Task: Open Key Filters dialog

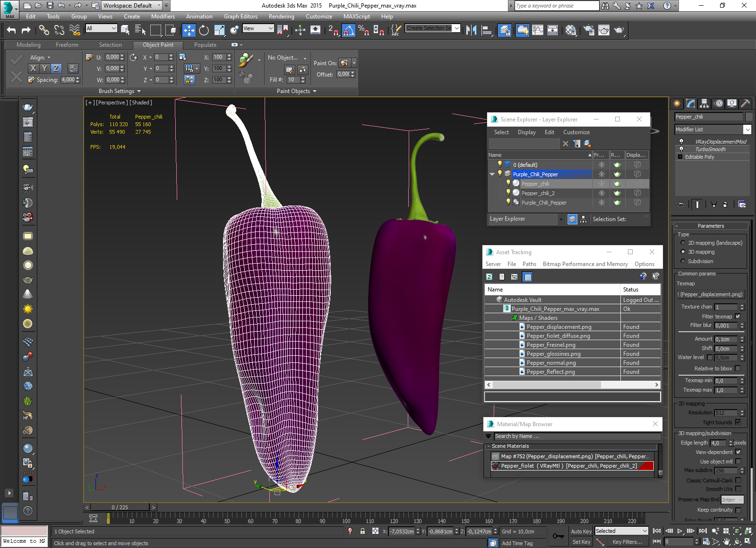Action: coord(627,542)
